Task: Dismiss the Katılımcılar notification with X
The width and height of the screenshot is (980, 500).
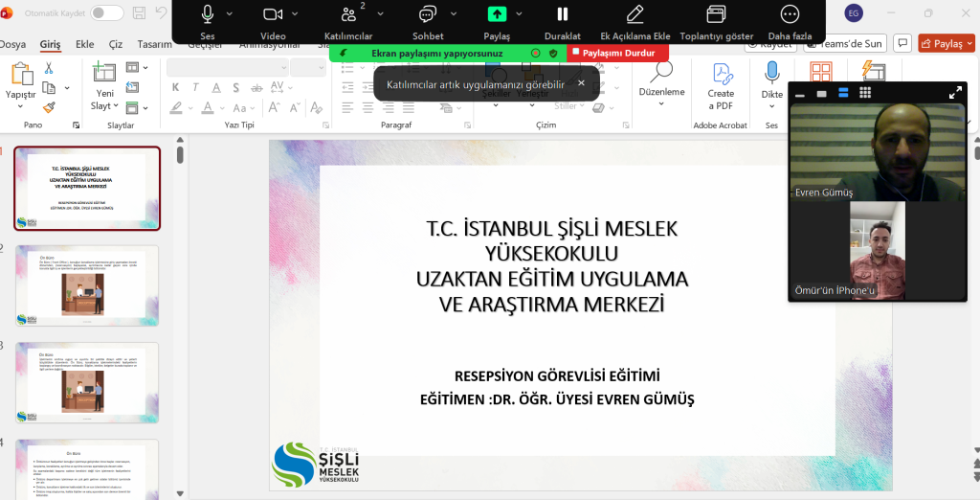Action: pos(580,83)
